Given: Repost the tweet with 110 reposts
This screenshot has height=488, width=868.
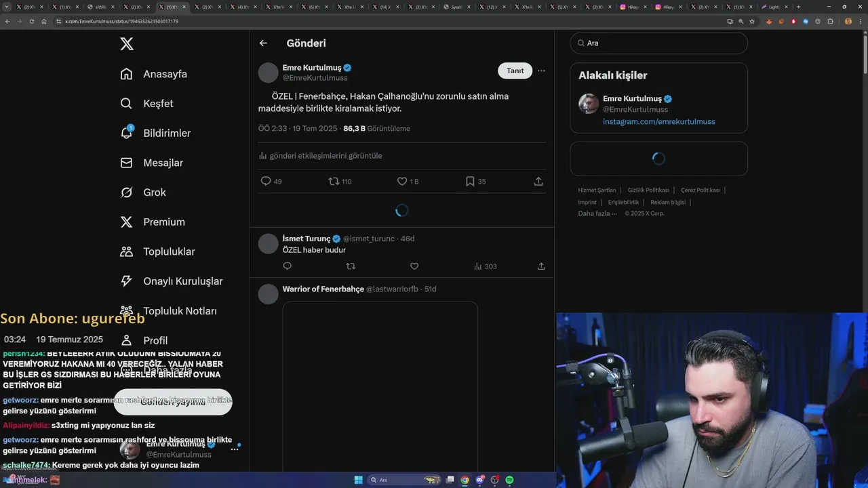Looking at the screenshot, I should (x=340, y=181).
